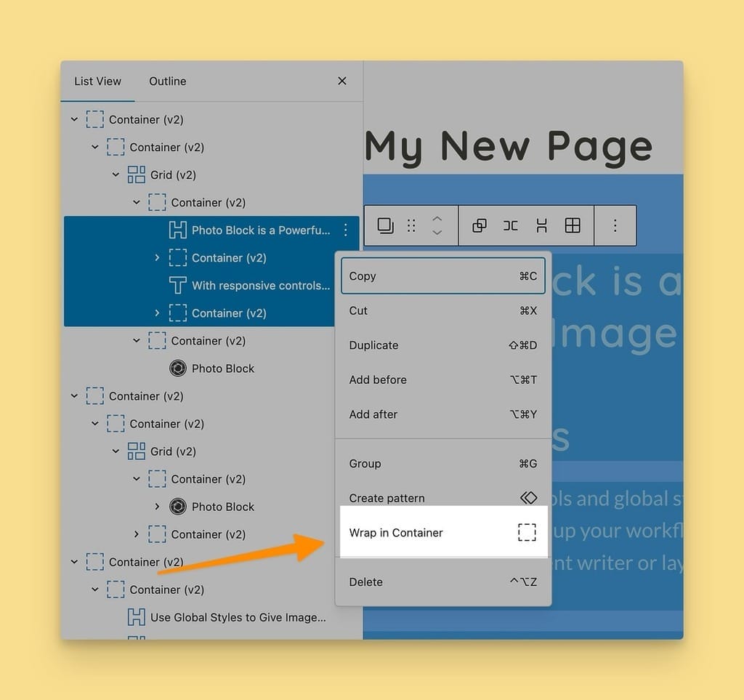Click the drag handle in block toolbar
Viewport: 744px width, 700px height.
(411, 225)
